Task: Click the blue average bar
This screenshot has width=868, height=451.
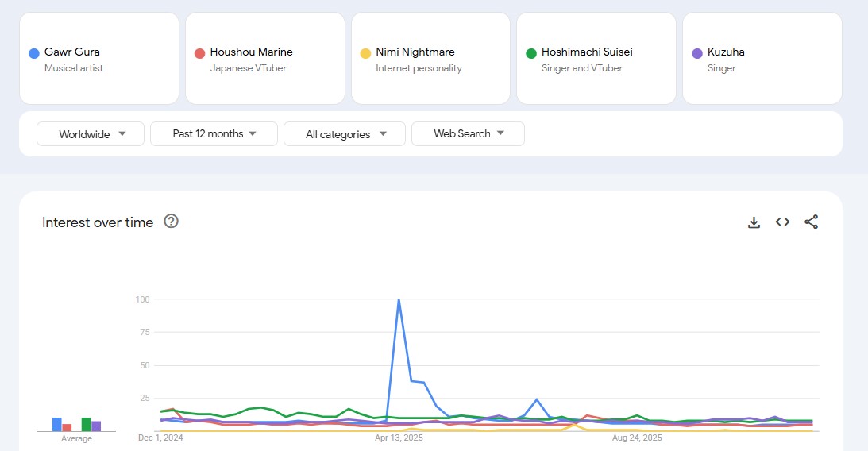Action: (x=57, y=425)
